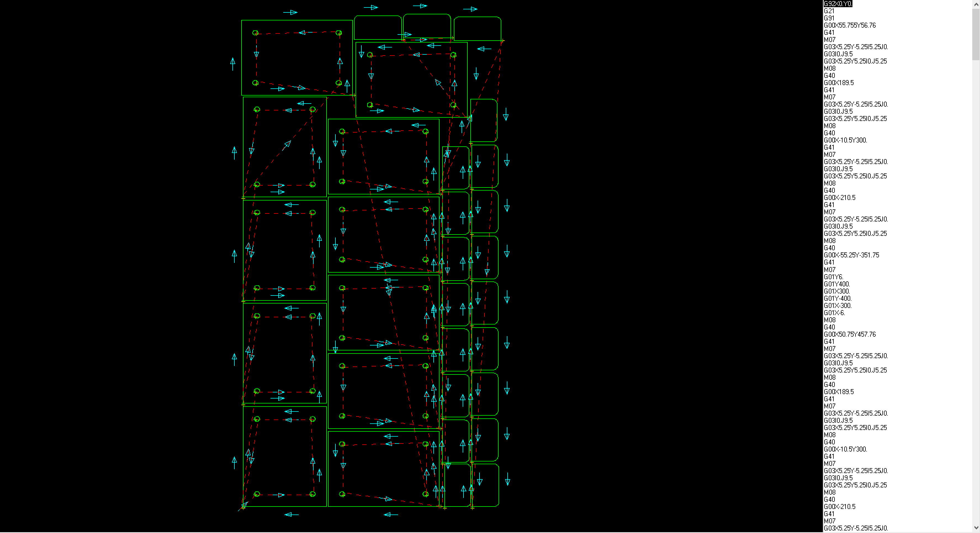The width and height of the screenshot is (980, 533).
Task: Select the G01X-300. code line
Action: coord(837,306)
